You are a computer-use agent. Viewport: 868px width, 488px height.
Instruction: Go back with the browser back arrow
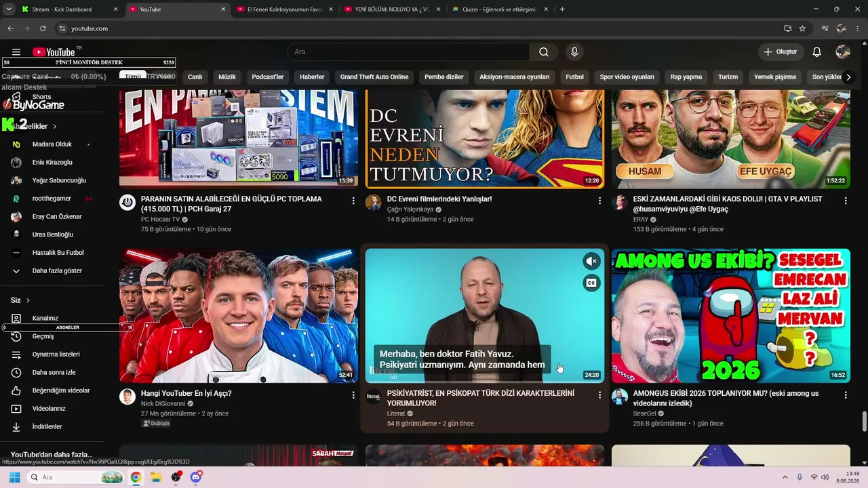tap(10, 28)
